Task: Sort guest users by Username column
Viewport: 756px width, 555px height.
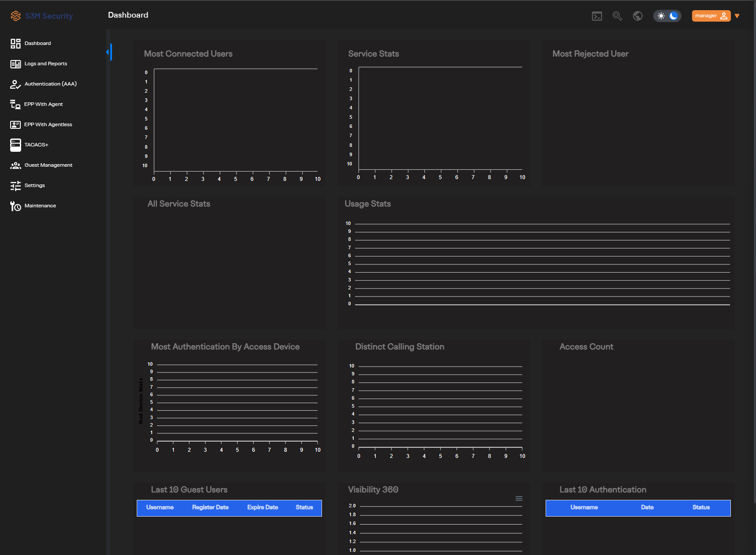Action: (160, 507)
